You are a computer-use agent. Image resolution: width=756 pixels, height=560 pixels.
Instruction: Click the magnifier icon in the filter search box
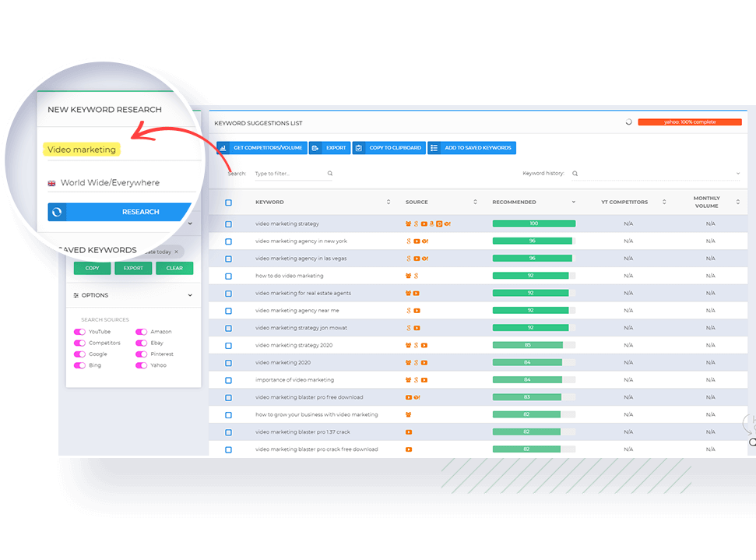point(330,174)
